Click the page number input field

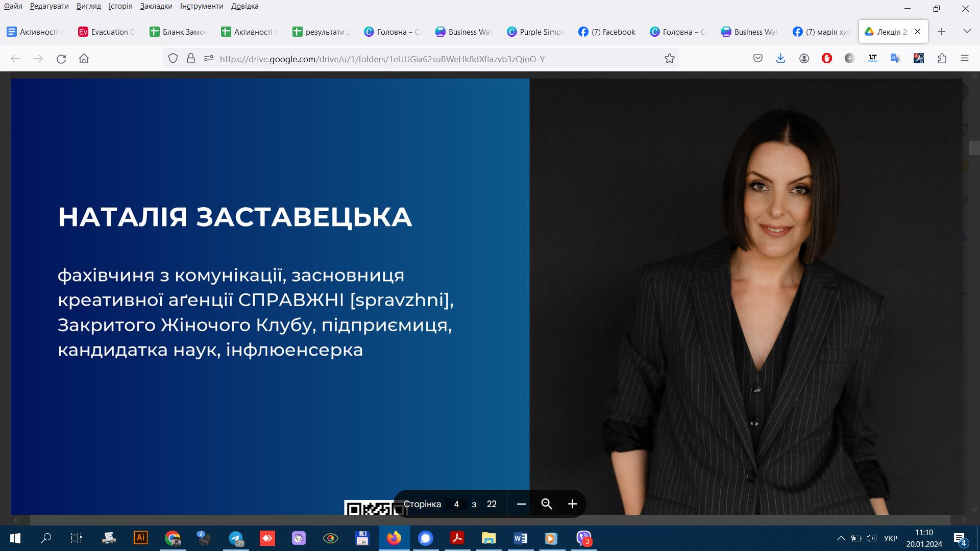tap(456, 504)
